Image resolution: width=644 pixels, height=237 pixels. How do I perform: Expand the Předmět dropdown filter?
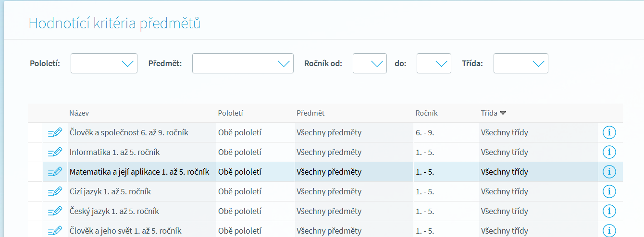[243, 63]
